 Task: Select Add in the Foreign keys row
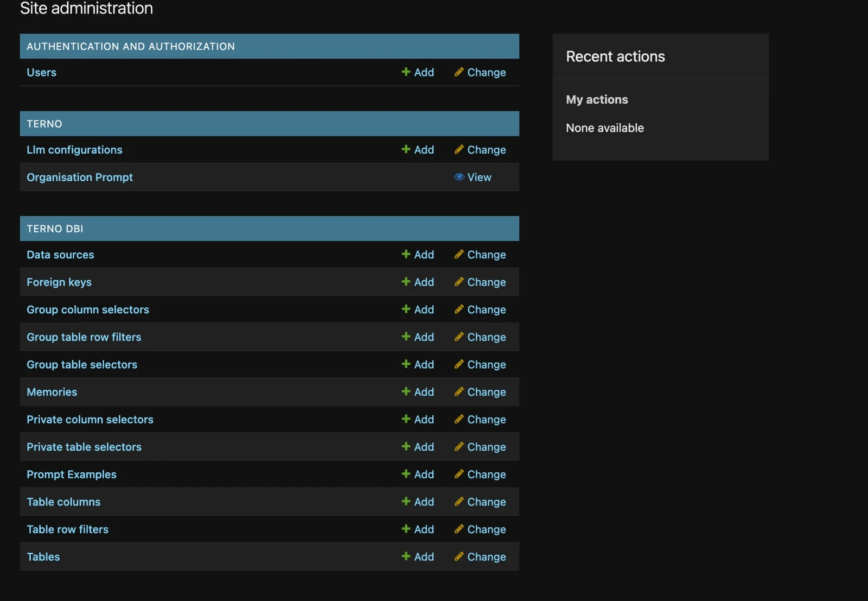418,282
